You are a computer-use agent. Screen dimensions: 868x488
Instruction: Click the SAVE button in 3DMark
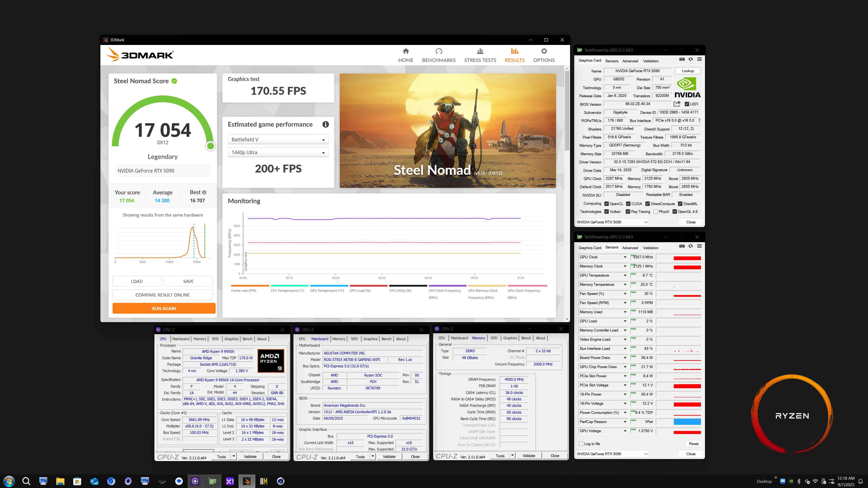(x=188, y=281)
